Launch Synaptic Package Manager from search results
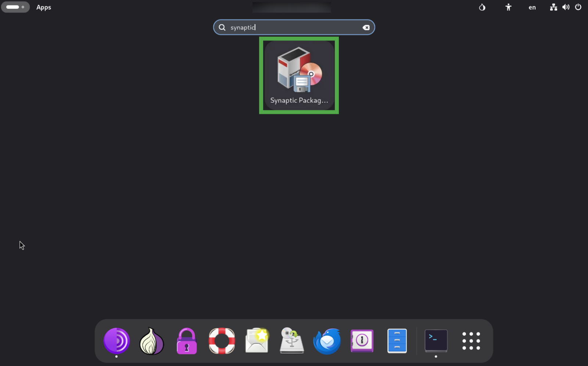Image resolution: width=588 pixels, height=366 pixels. (299, 75)
